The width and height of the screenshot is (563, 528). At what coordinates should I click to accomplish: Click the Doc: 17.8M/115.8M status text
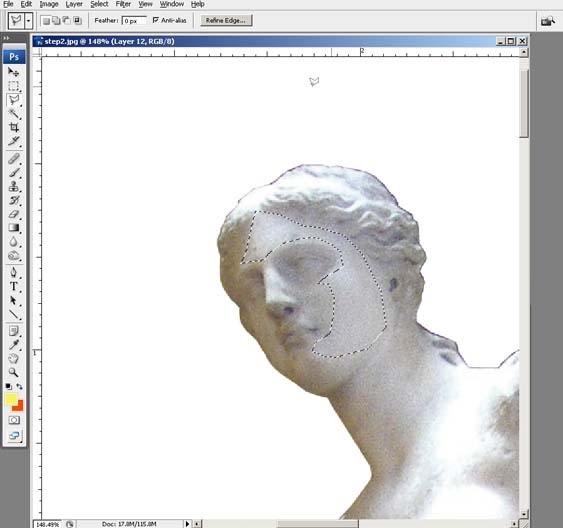(129, 524)
